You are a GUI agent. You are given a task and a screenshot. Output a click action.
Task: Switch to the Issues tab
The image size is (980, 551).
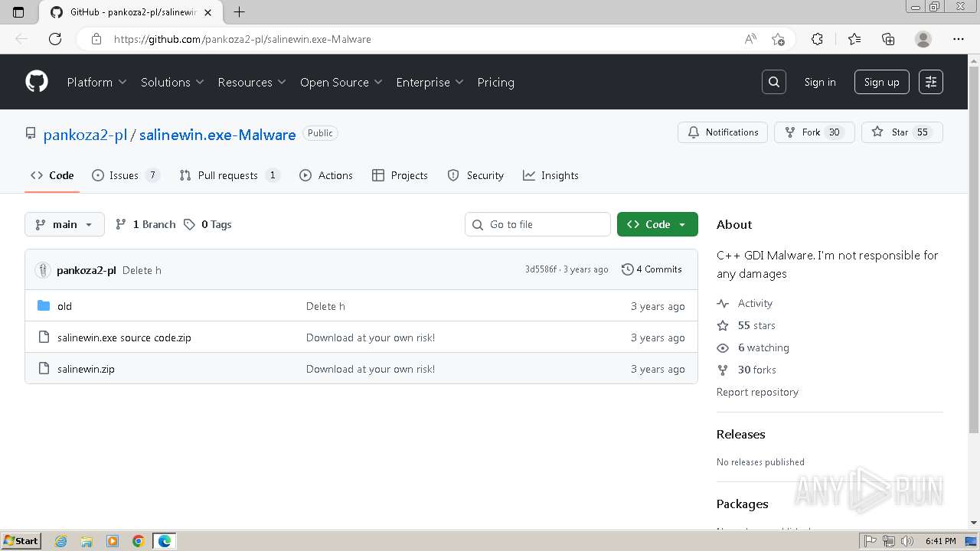point(126,175)
